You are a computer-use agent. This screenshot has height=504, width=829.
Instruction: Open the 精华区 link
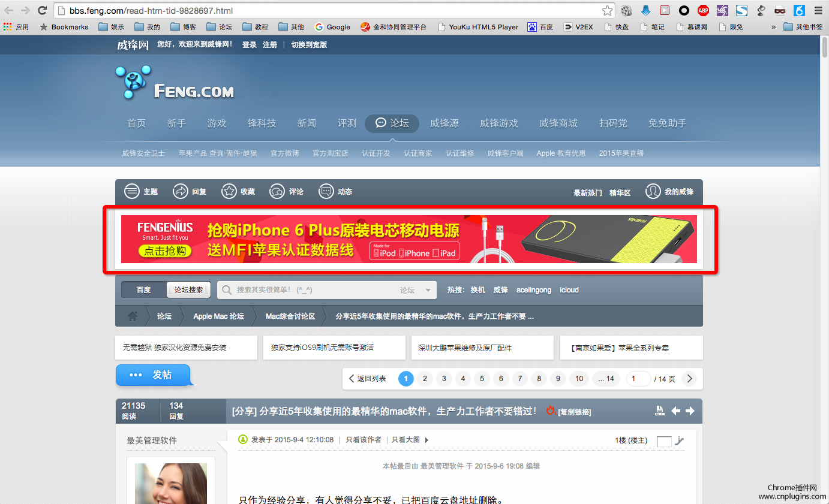tap(620, 193)
